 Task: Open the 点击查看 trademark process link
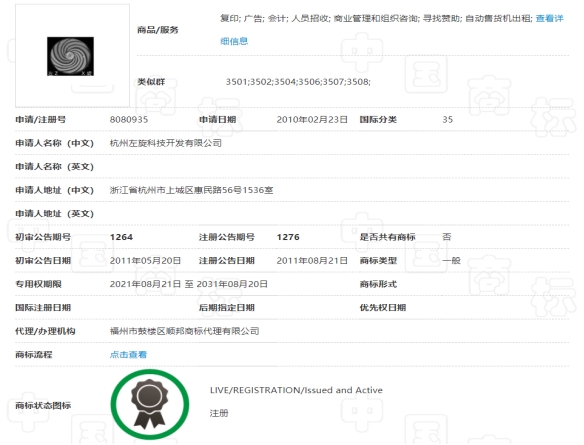coord(128,355)
